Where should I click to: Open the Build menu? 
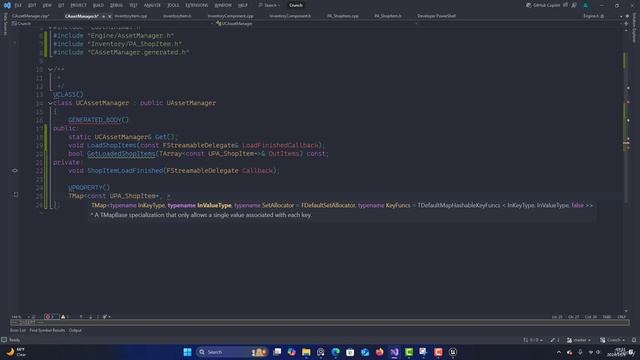pos(98,5)
